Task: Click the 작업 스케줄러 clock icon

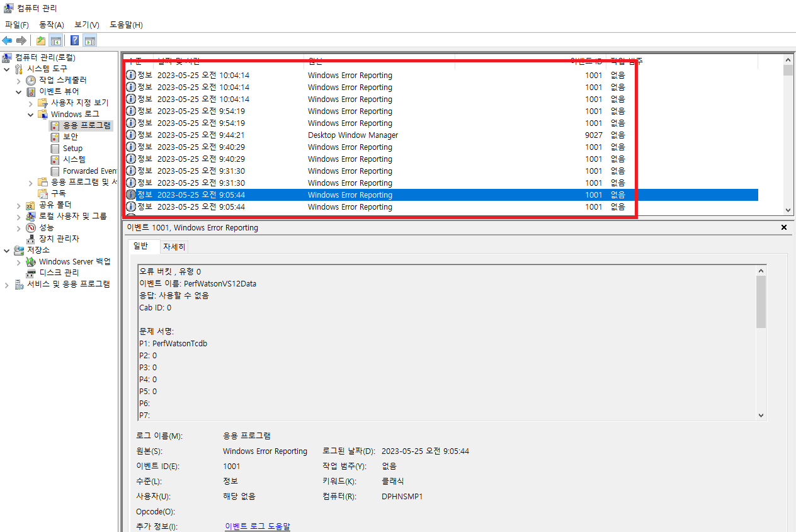Action: tap(31, 80)
